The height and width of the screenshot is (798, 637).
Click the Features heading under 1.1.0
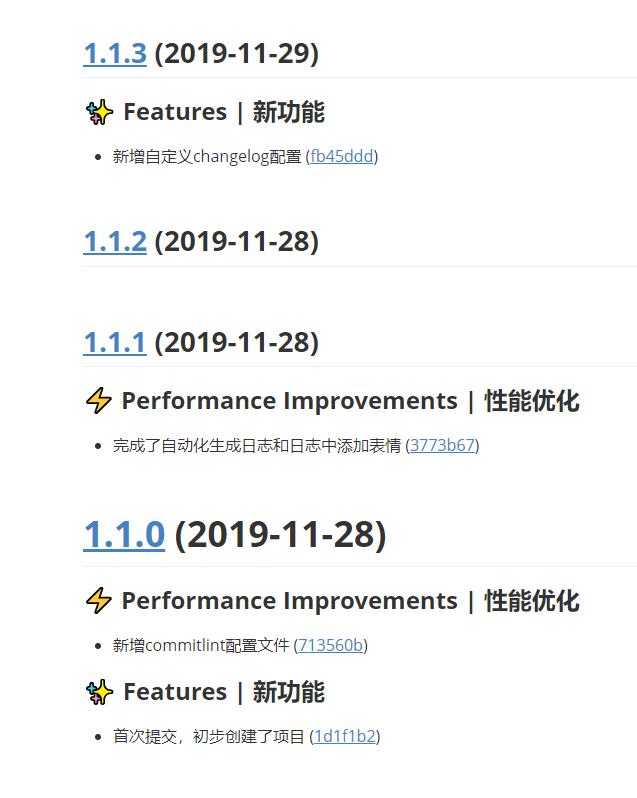coord(224,692)
